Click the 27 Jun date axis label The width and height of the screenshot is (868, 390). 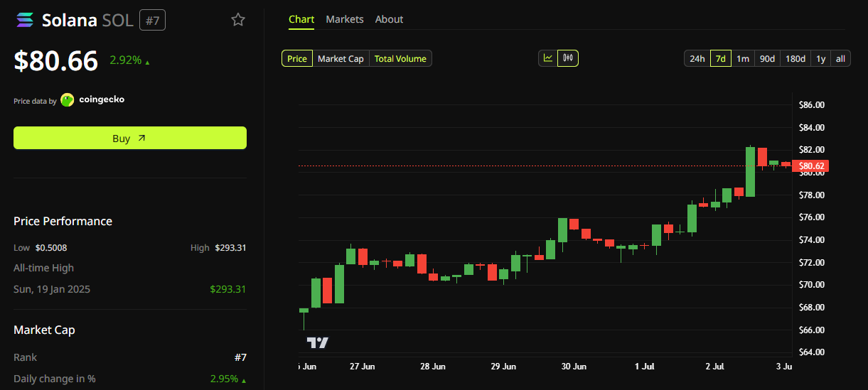(x=362, y=367)
